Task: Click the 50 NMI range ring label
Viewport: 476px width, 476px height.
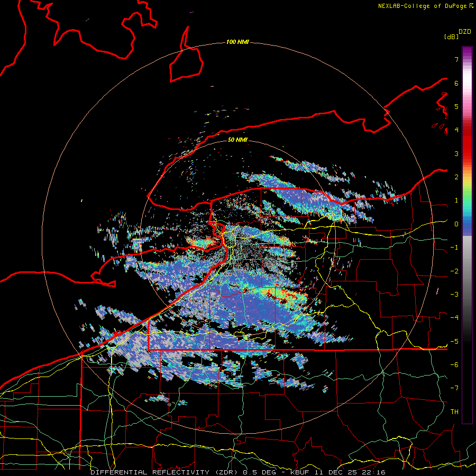Action: pos(237,140)
